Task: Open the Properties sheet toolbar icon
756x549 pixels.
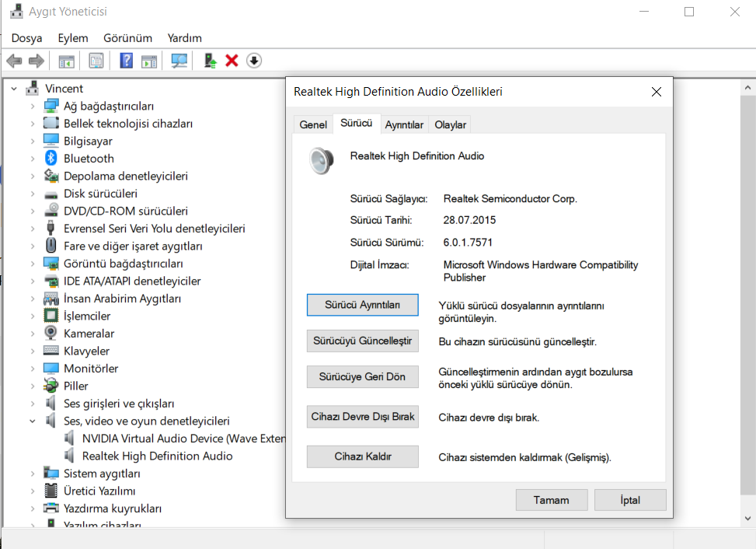Action: click(x=96, y=61)
